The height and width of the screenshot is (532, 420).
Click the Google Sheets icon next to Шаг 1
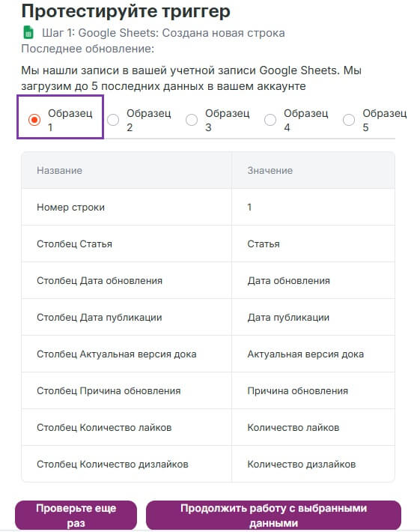28,33
